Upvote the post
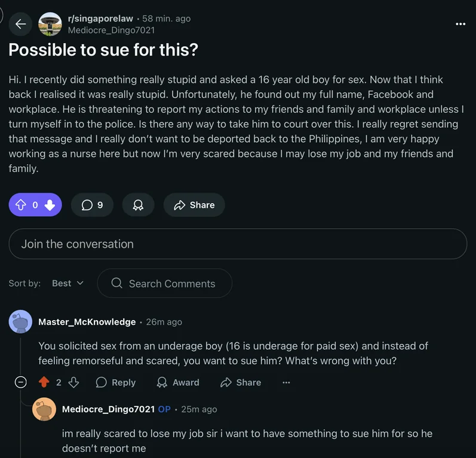The width and height of the screenshot is (476, 458). point(21,205)
